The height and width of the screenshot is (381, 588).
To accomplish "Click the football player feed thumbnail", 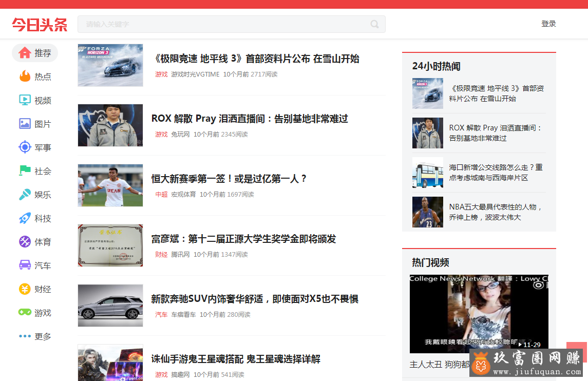I will click(x=110, y=185).
